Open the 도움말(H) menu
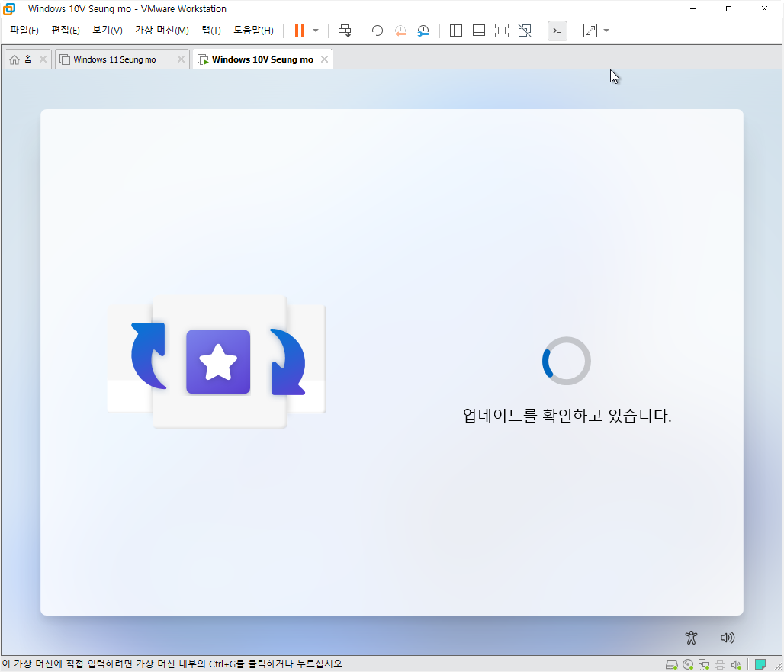 [x=253, y=31]
